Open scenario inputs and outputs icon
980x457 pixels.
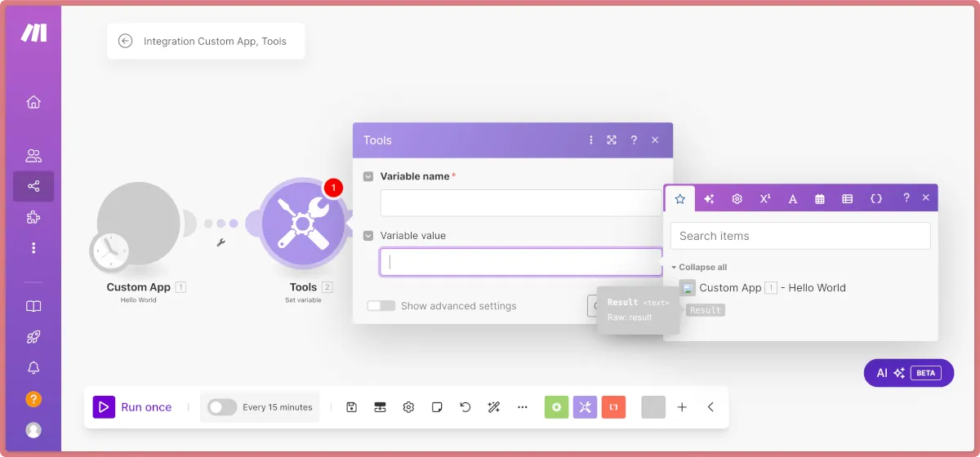click(380, 407)
